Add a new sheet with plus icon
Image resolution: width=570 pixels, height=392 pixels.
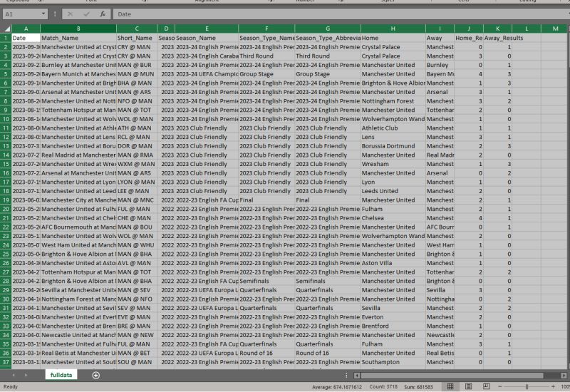point(96,376)
